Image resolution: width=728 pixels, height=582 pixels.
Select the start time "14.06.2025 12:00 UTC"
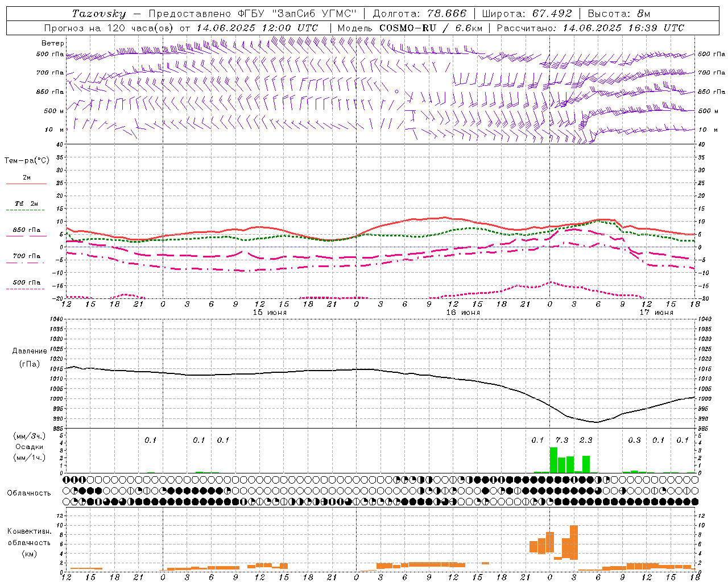(257, 28)
